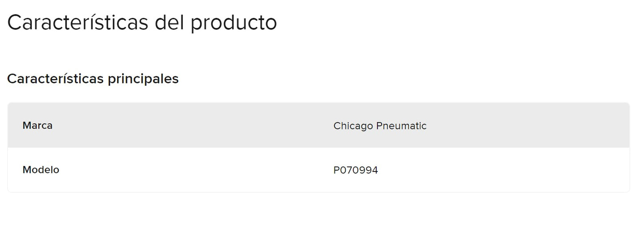
Task: Click the word 'Características' in the main title
Action: click(x=78, y=22)
